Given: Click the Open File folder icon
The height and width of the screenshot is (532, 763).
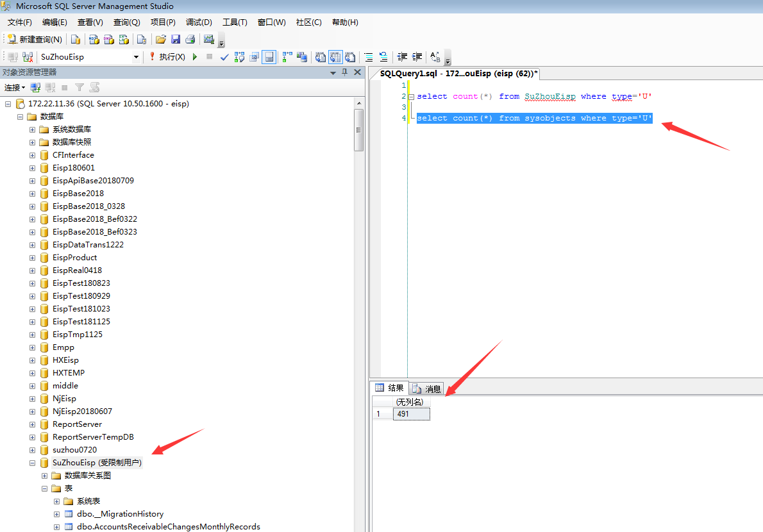Looking at the screenshot, I should (160, 39).
